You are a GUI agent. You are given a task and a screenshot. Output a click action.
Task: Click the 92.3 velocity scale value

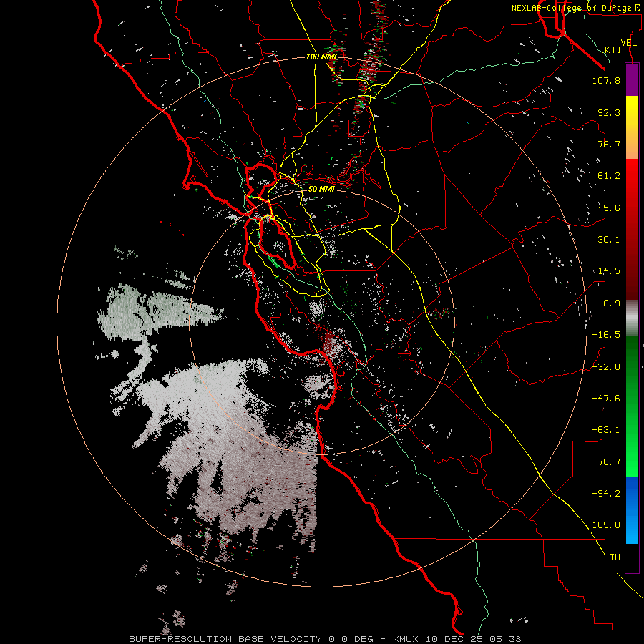(x=609, y=112)
